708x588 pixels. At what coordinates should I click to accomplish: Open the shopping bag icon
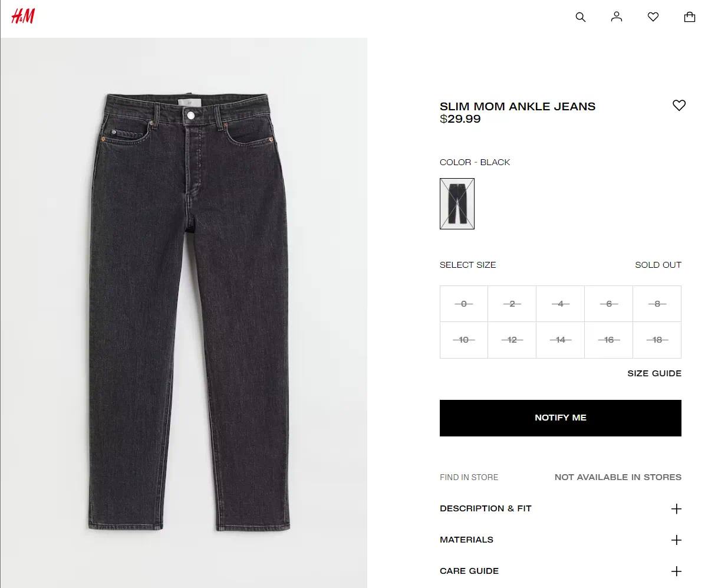pos(690,17)
